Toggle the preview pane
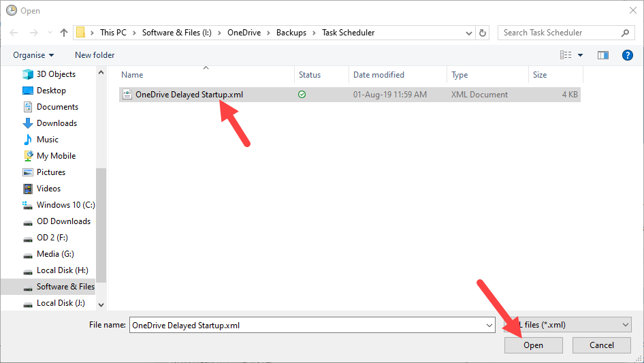Image resolution: width=644 pixels, height=363 pixels. click(603, 55)
